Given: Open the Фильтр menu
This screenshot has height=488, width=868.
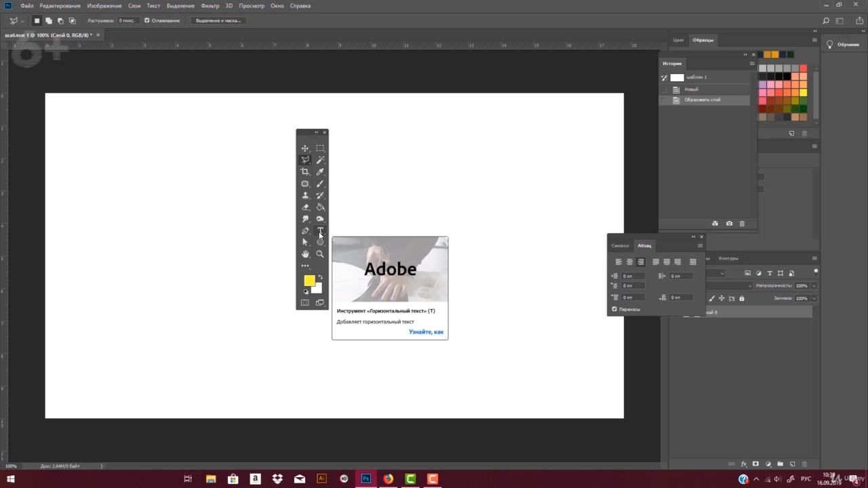Looking at the screenshot, I should click(x=210, y=5).
